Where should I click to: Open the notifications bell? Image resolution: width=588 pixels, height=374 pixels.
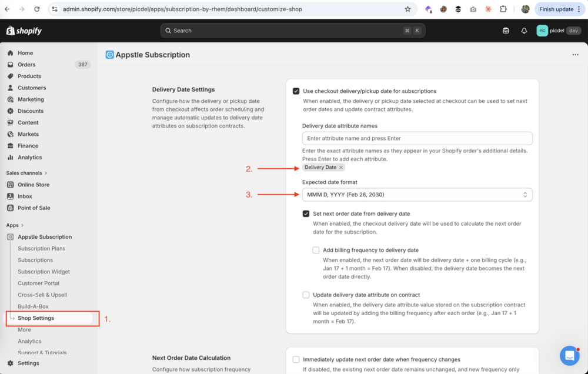click(x=524, y=31)
